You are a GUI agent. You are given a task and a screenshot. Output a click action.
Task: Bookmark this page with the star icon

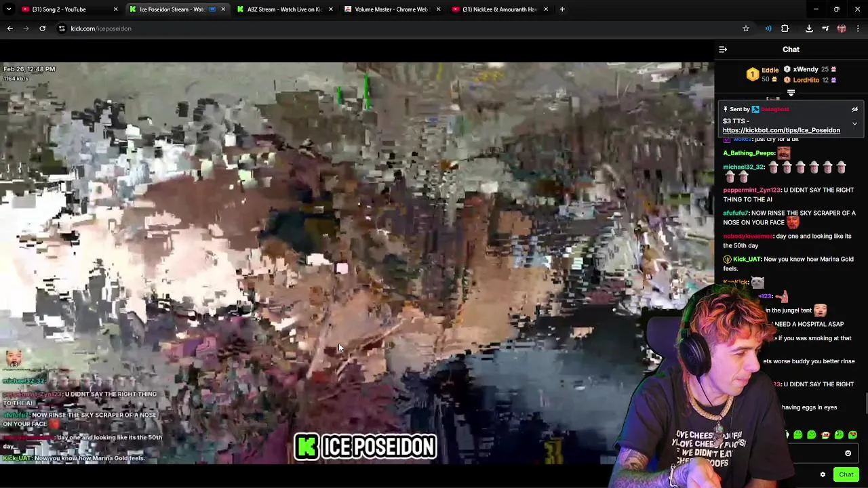pos(746,28)
